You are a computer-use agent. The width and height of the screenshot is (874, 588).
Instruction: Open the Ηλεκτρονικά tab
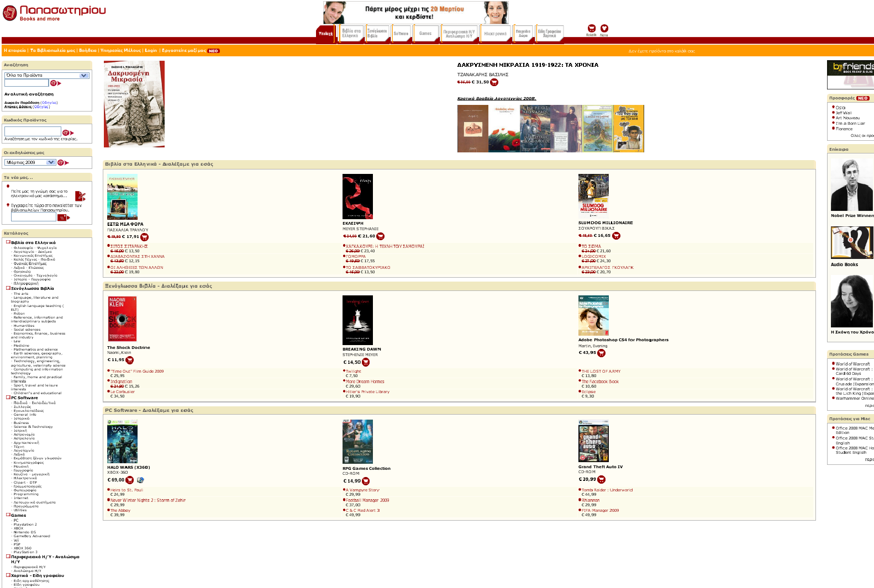pyautogui.click(x=495, y=33)
